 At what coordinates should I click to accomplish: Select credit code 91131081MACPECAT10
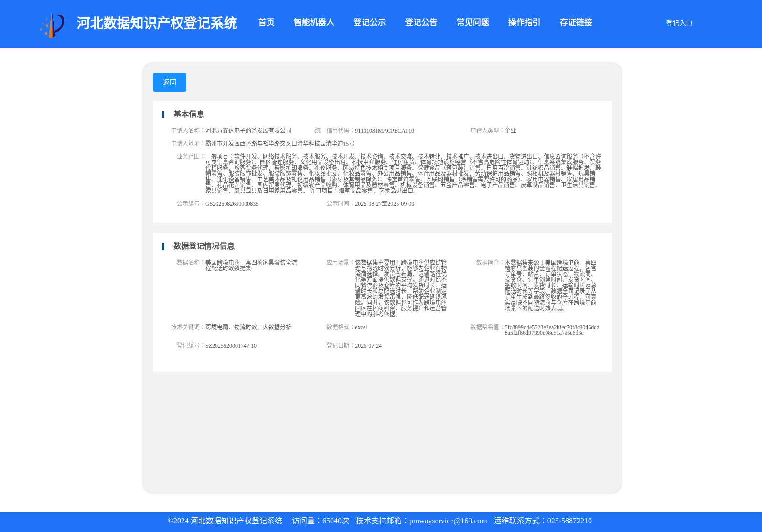[x=385, y=131]
